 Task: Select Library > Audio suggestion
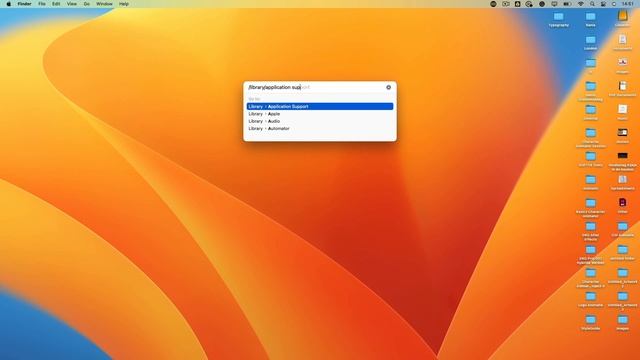pos(320,121)
